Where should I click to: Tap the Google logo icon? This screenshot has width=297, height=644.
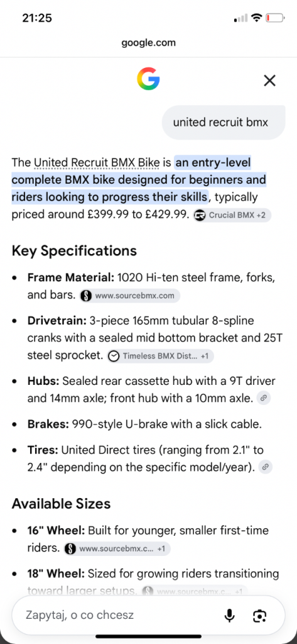point(148,80)
